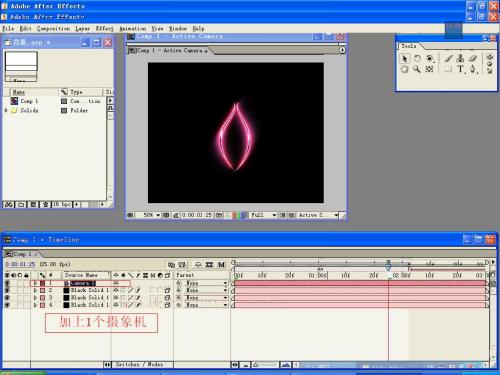Open the Composition menu

(x=53, y=29)
